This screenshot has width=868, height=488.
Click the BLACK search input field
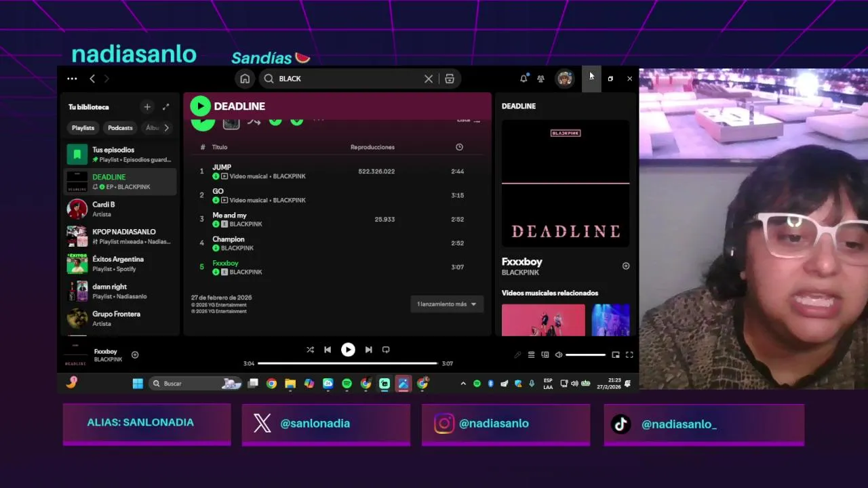pyautogui.click(x=349, y=79)
